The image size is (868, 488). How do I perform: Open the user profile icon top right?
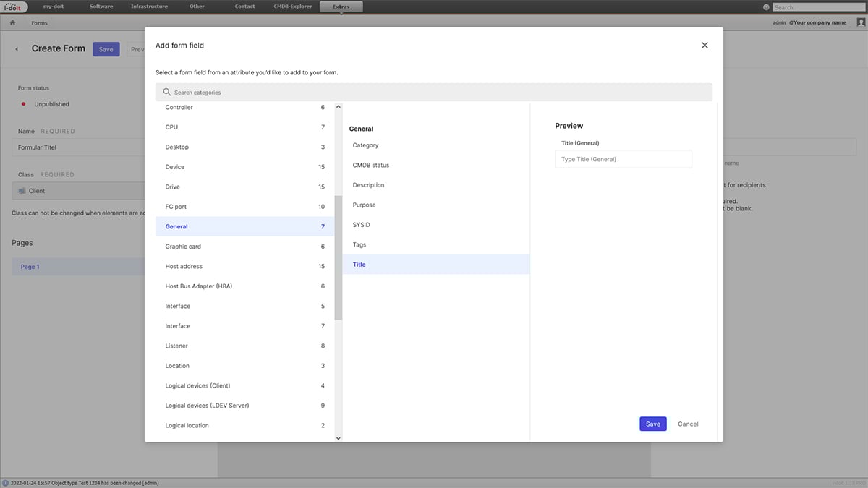[860, 22]
